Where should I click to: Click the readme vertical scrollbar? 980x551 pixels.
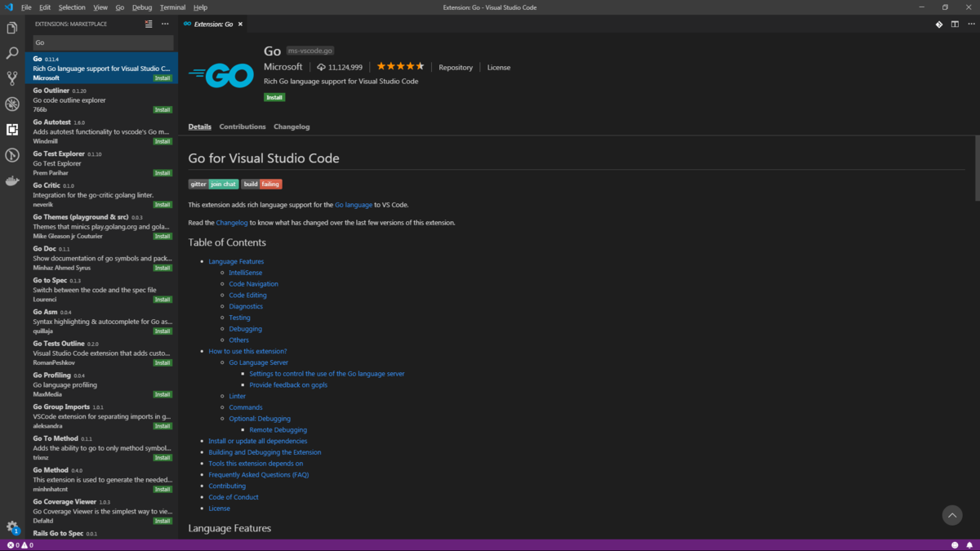pos(977,168)
